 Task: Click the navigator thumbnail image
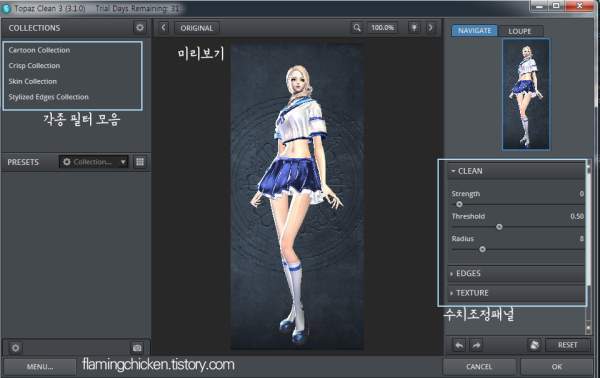click(x=526, y=94)
